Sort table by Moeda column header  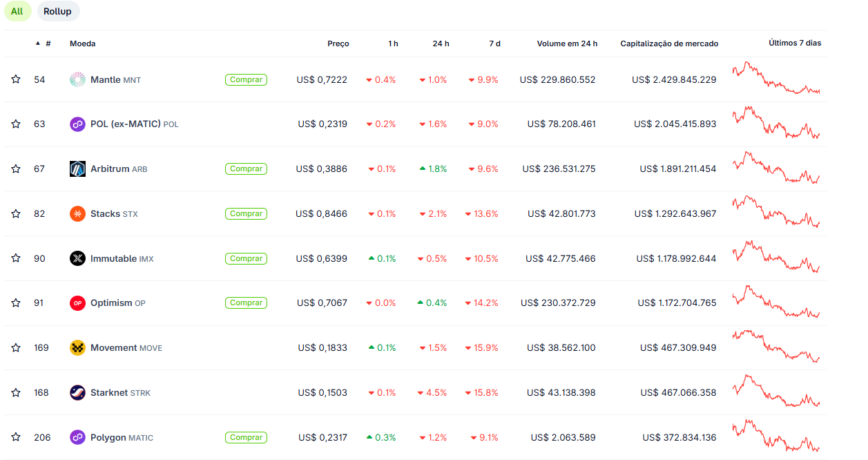pos(83,44)
